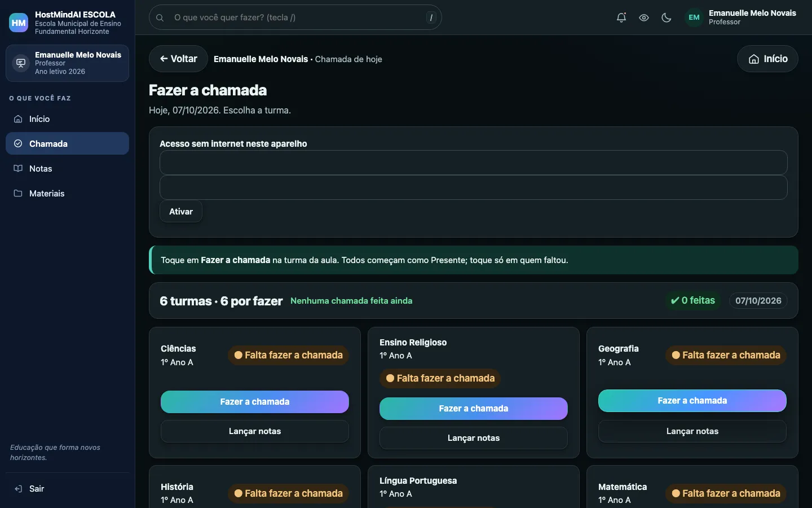Focus the 'O que você quer fazer?' search field
Screen dimensions: 812x508
click(x=295, y=17)
